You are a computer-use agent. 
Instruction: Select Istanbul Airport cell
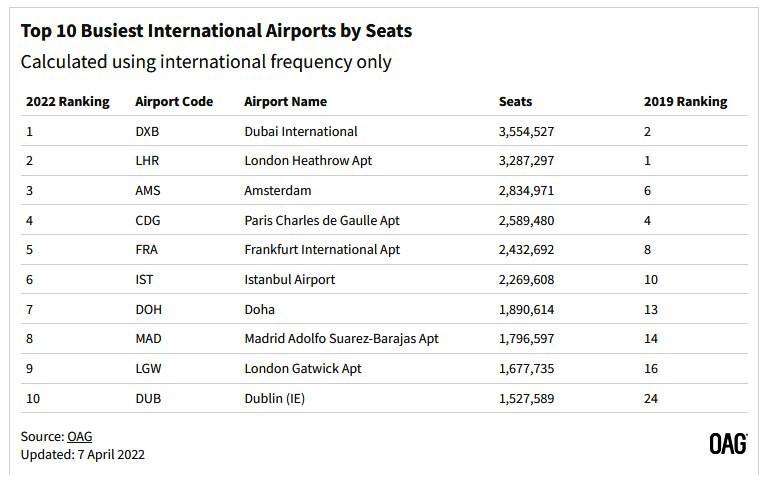tap(290, 280)
